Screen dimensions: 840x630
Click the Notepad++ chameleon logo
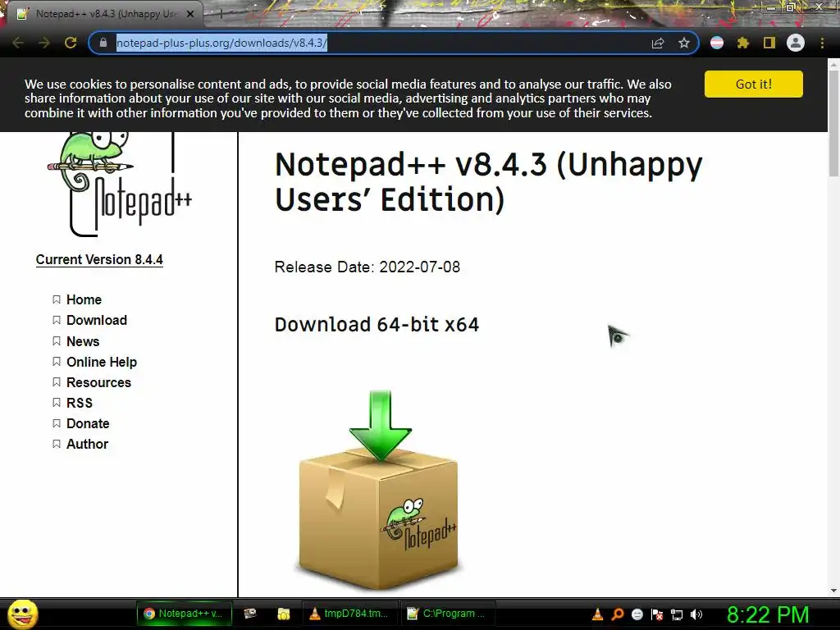(120, 185)
